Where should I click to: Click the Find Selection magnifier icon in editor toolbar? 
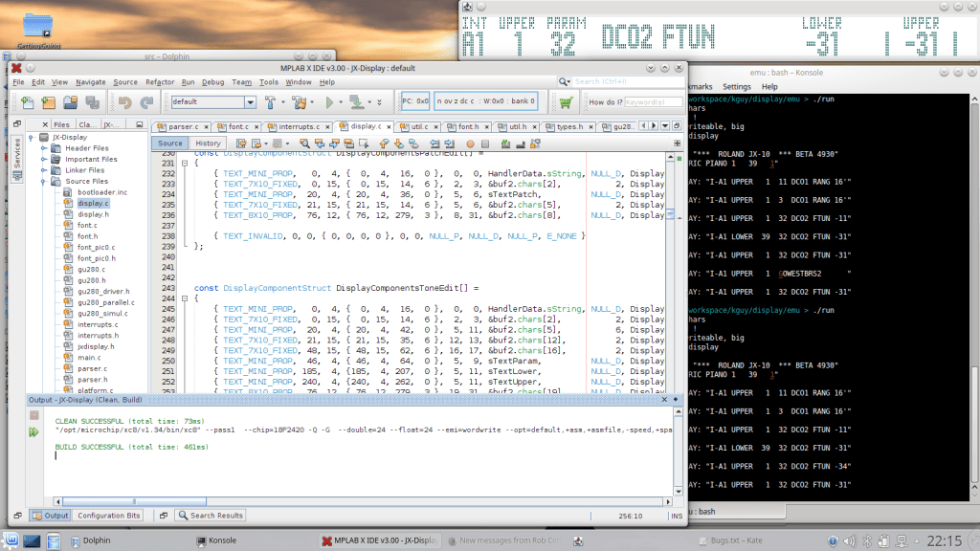[304, 143]
